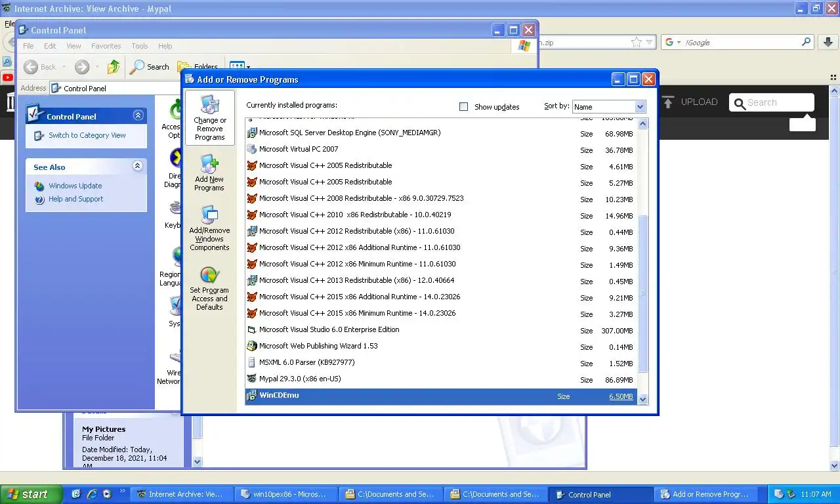840x504 pixels.
Task: Select Change or Remove Programs icon
Action: (210, 105)
